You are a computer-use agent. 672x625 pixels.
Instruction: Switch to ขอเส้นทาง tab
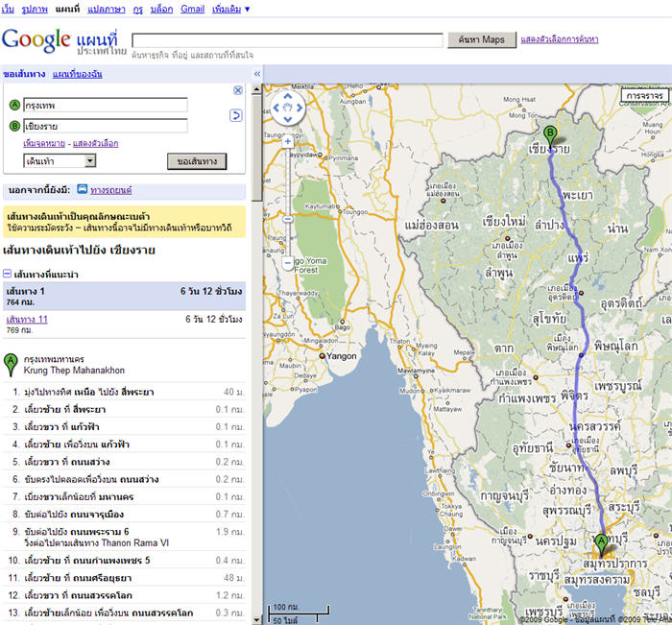point(24,74)
